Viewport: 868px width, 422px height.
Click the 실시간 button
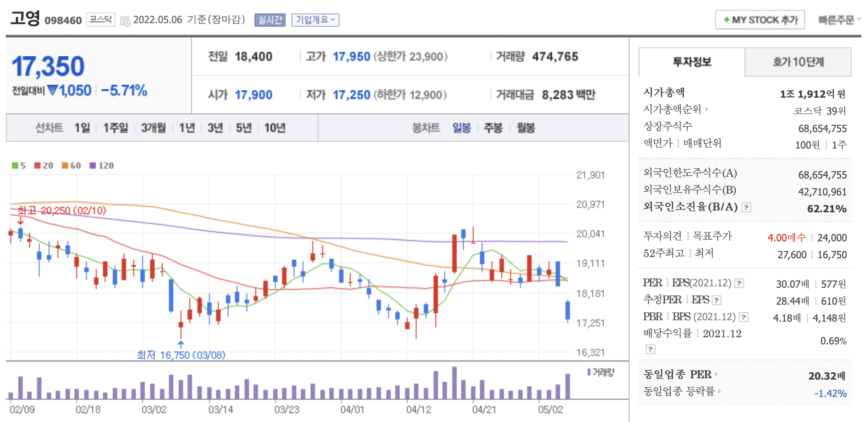pyautogui.click(x=270, y=20)
